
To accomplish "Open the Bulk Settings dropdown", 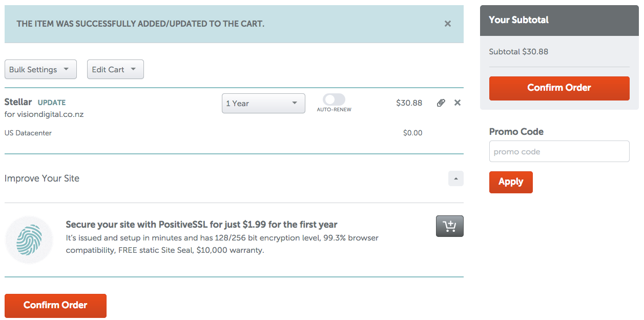I will [40, 69].
